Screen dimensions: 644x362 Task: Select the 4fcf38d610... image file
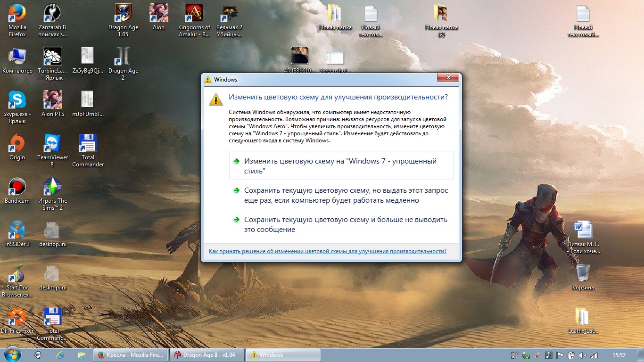click(x=300, y=60)
